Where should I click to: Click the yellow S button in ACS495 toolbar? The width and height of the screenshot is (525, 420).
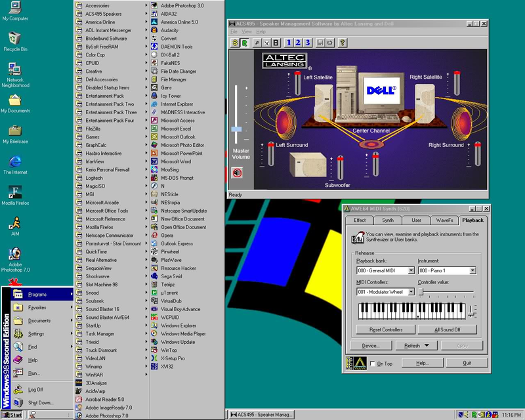click(x=235, y=43)
